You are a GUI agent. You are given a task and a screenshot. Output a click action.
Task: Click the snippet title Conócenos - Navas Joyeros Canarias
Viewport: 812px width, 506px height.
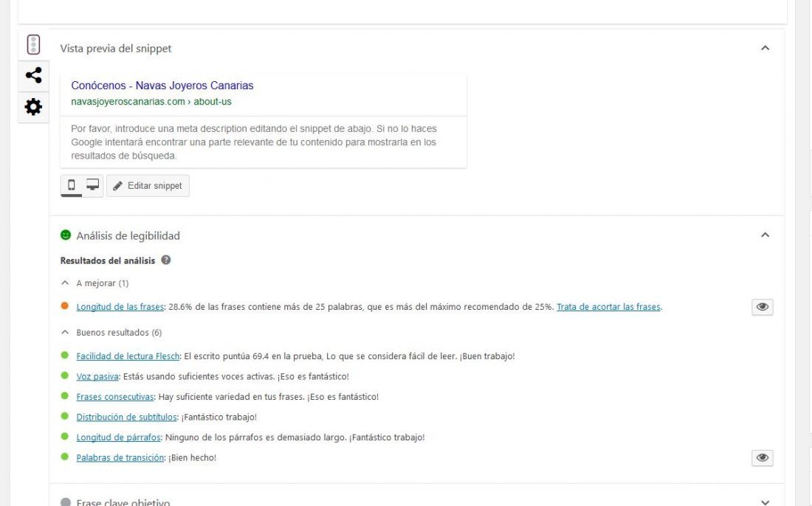coord(162,86)
